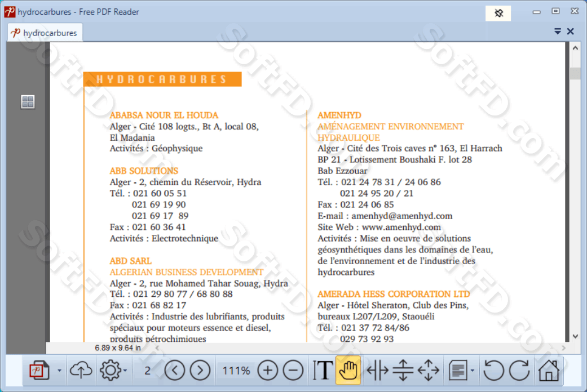Fit the whole page in the window
This screenshot has height=392, width=587.
429,371
